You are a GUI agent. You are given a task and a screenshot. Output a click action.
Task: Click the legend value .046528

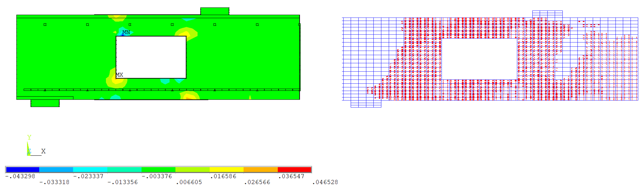click(x=325, y=182)
